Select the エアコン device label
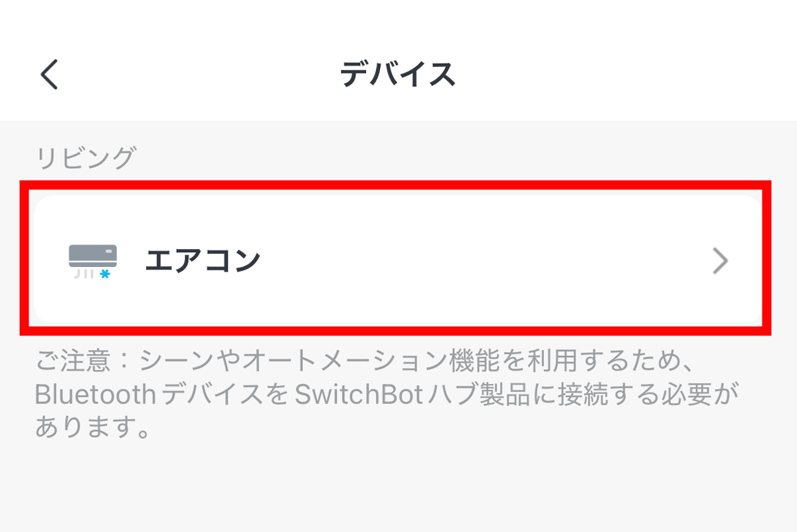Viewport: 797px width, 532px height. [203, 260]
